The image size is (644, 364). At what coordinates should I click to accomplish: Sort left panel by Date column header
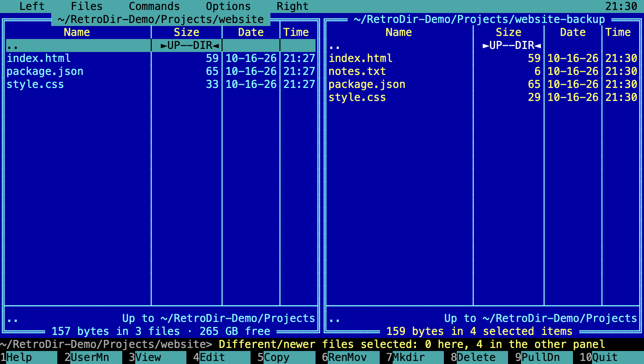[251, 32]
